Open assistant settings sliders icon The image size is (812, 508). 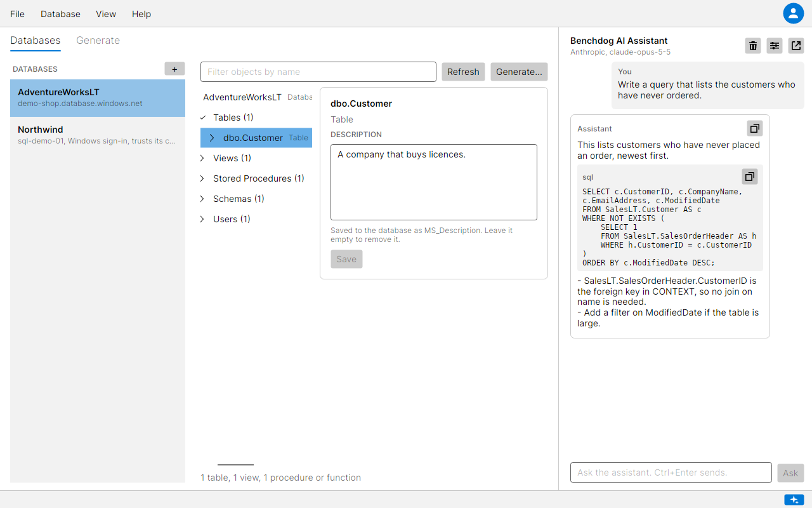pyautogui.click(x=775, y=46)
